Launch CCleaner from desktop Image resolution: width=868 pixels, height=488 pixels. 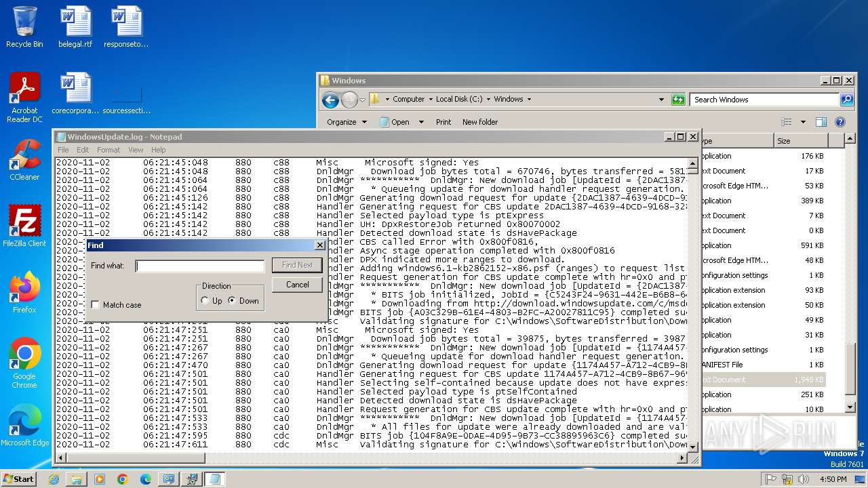click(x=24, y=160)
